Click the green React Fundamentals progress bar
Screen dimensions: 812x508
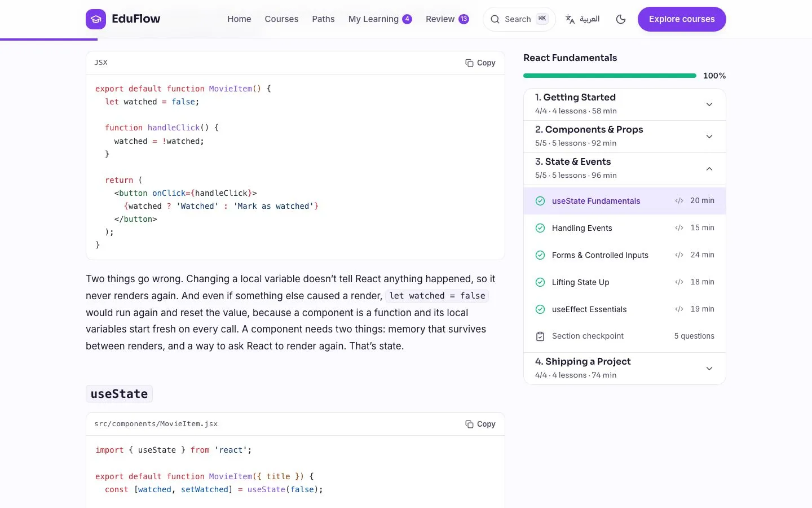pyautogui.click(x=610, y=76)
